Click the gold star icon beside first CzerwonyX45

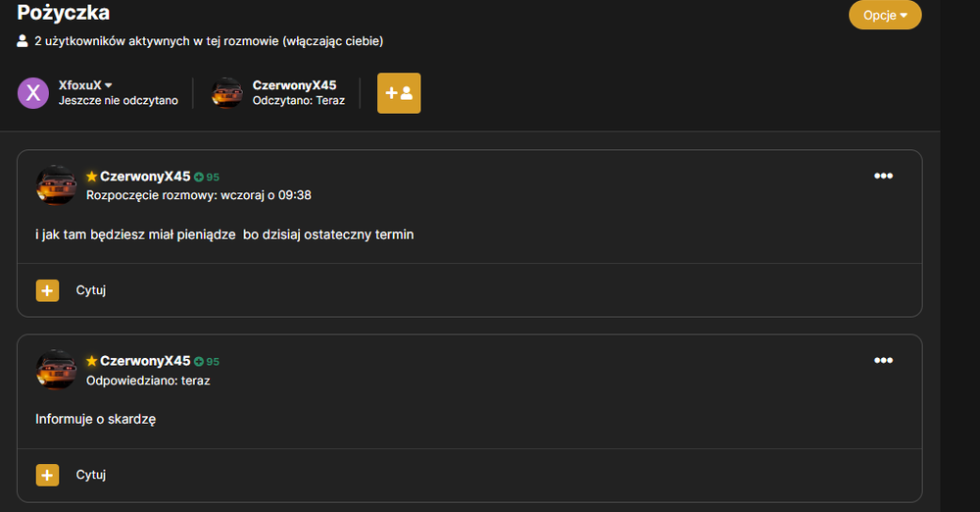92,177
